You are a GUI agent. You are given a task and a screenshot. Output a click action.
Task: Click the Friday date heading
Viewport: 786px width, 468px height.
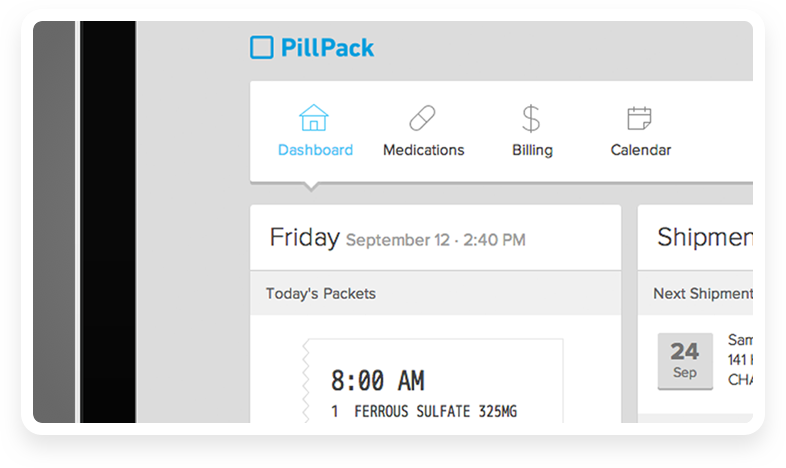click(305, 237)
